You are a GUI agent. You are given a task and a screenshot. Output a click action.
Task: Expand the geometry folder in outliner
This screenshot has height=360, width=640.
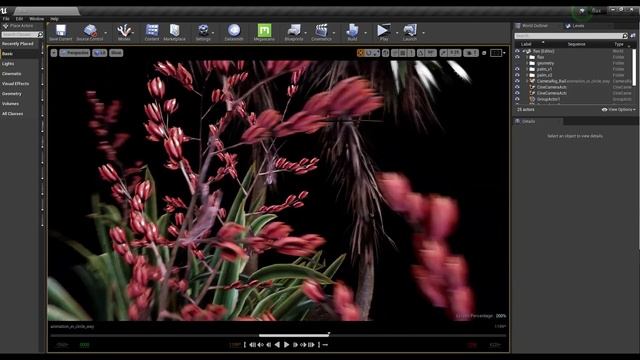527,63
